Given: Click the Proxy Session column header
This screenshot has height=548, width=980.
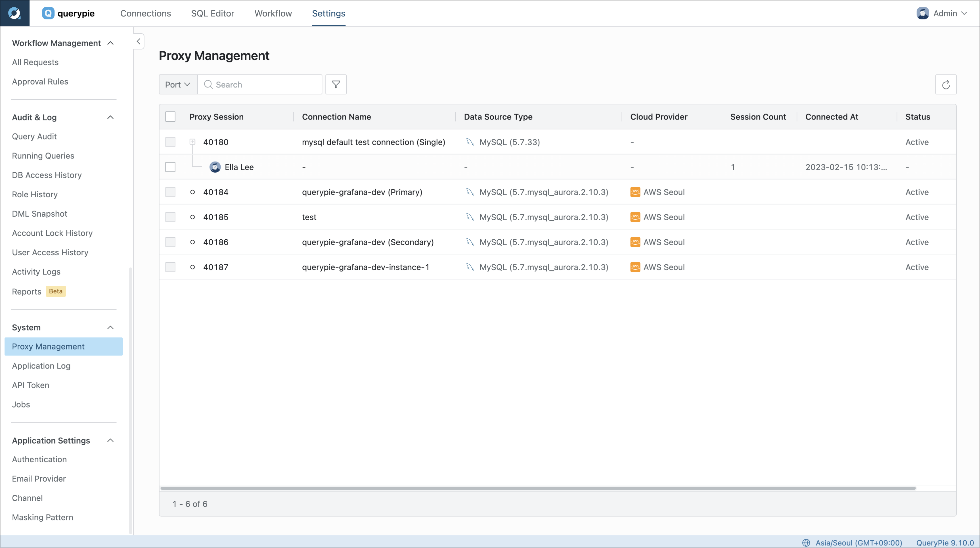Looking at the screenshot, I should click(x=216, y=117).
